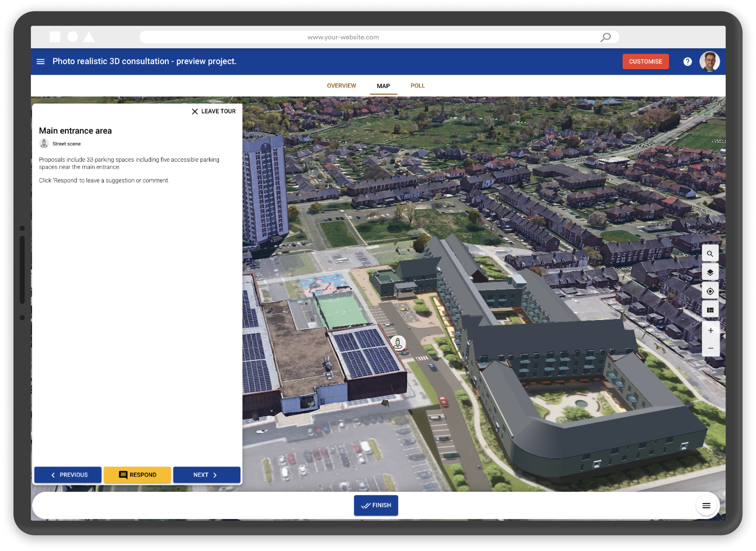Open the user profile avatar
The image size is (756, 551).
coord(709,62)
